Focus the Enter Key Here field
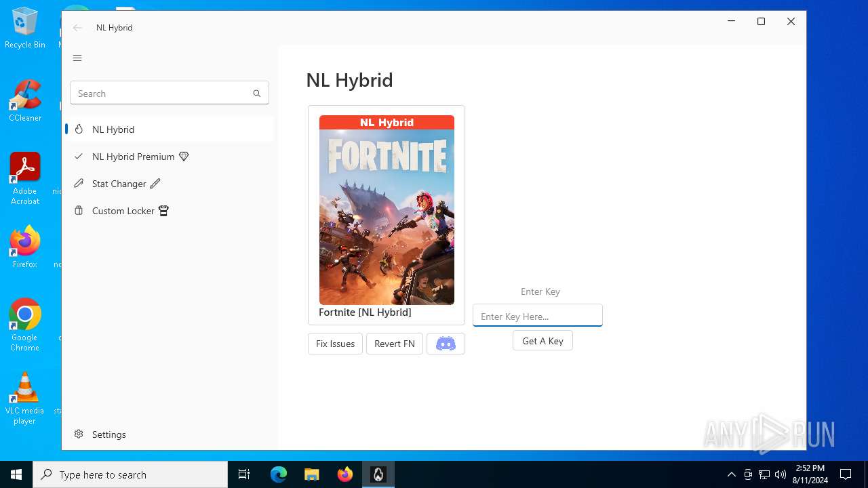868x488 pixels. click(538, 315)
